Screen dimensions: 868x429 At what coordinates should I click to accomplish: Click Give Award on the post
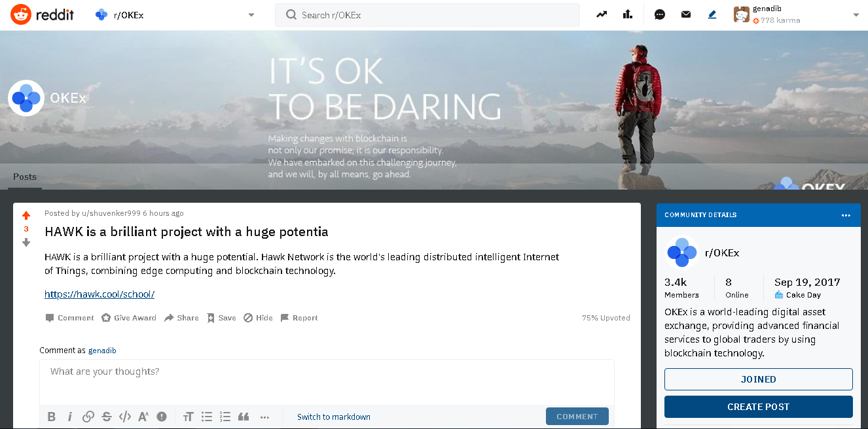[128, 318]
